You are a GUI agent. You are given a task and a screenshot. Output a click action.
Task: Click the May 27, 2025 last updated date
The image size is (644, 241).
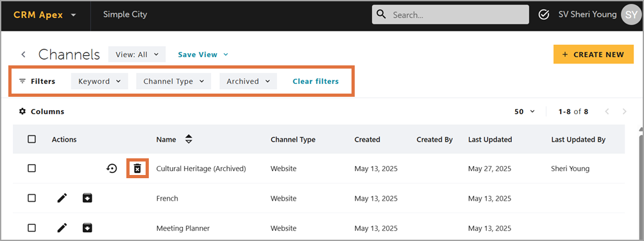coord(489,169)
